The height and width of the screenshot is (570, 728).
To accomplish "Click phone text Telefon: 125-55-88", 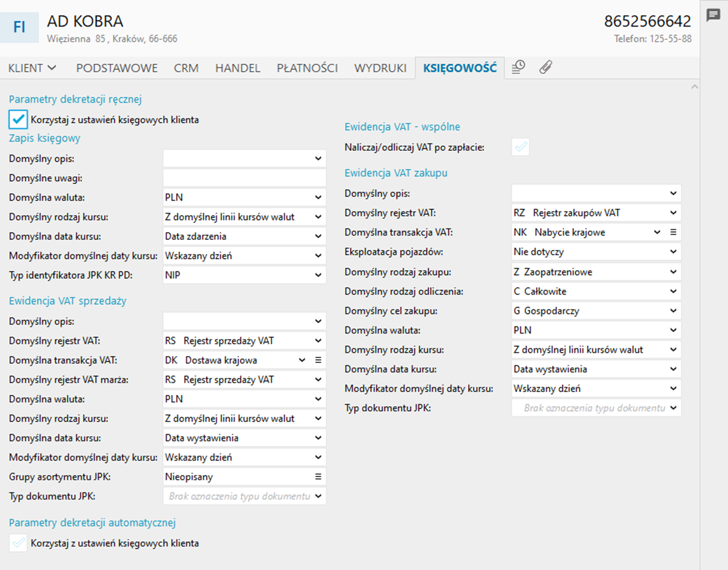I will click(x=652, y=39).
